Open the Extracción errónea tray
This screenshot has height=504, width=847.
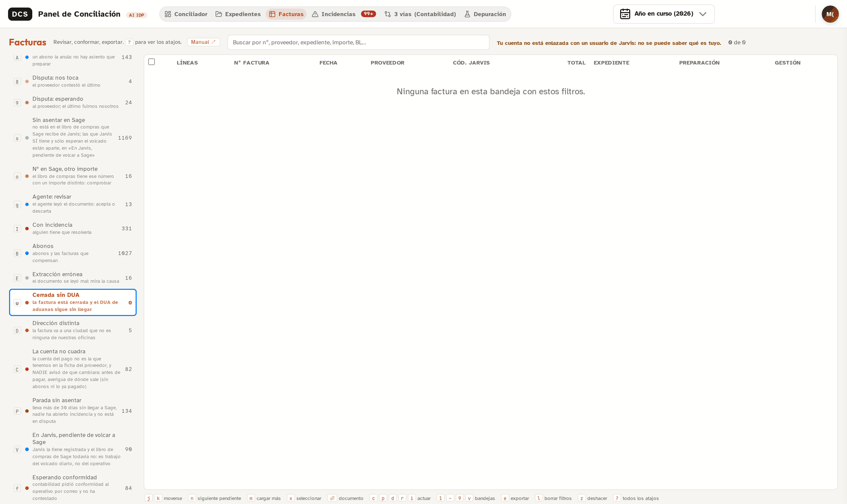click(x=73, y=278)
